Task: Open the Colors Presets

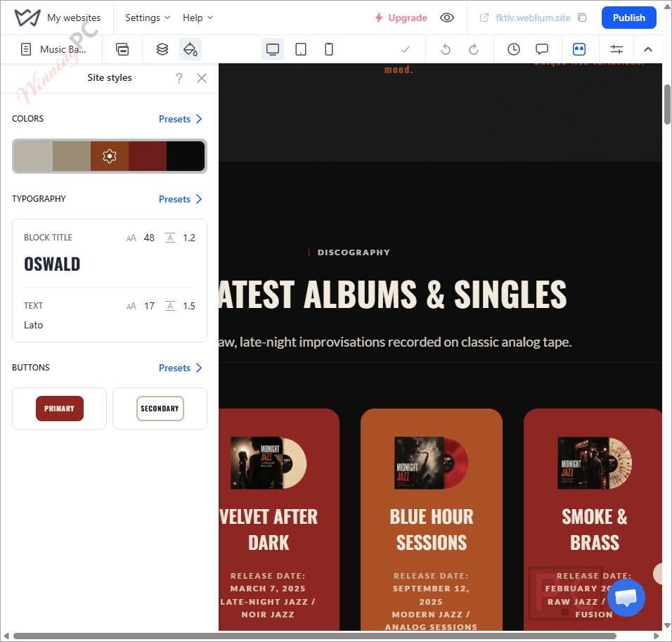Action: click(x=181, y=119)
